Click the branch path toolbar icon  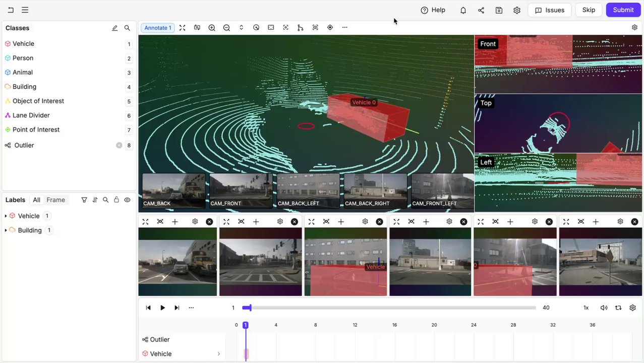(x=301, y=28)
